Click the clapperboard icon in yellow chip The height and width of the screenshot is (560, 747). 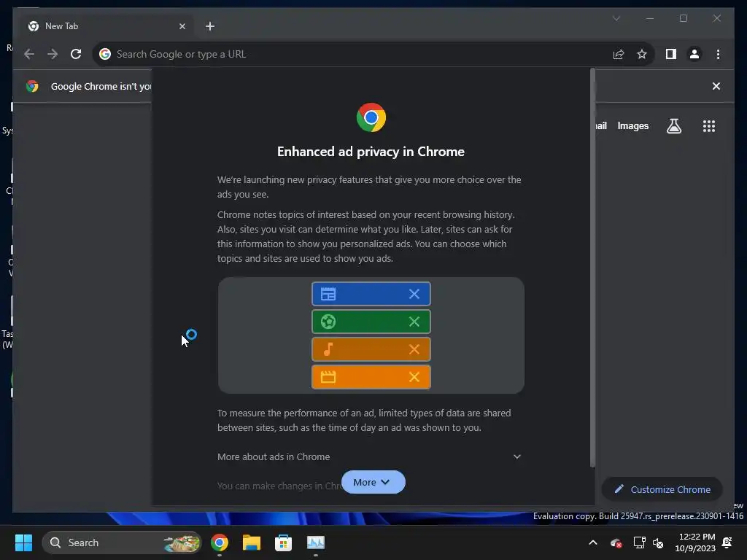tap(328, 377)
